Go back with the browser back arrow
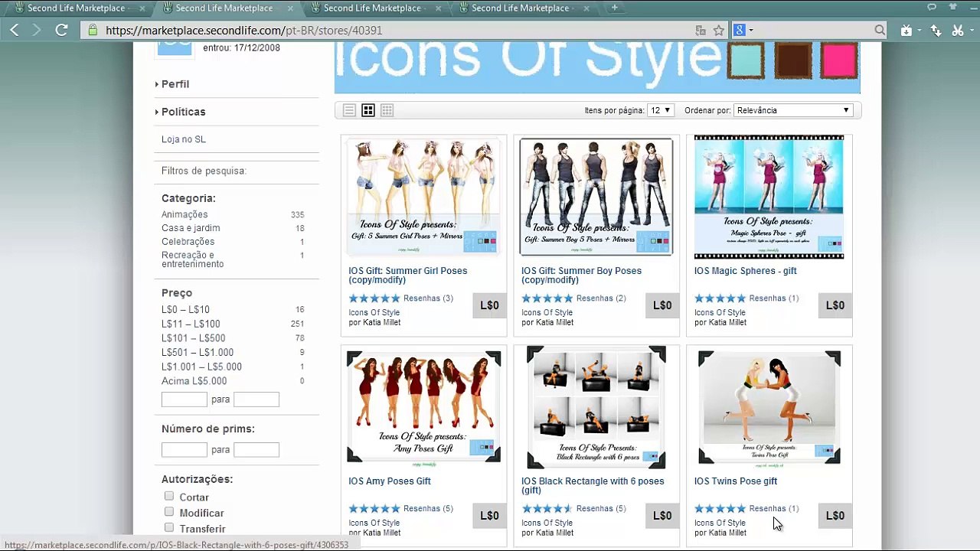Viewport: 980px width, 551px height. tap(15, 30)
